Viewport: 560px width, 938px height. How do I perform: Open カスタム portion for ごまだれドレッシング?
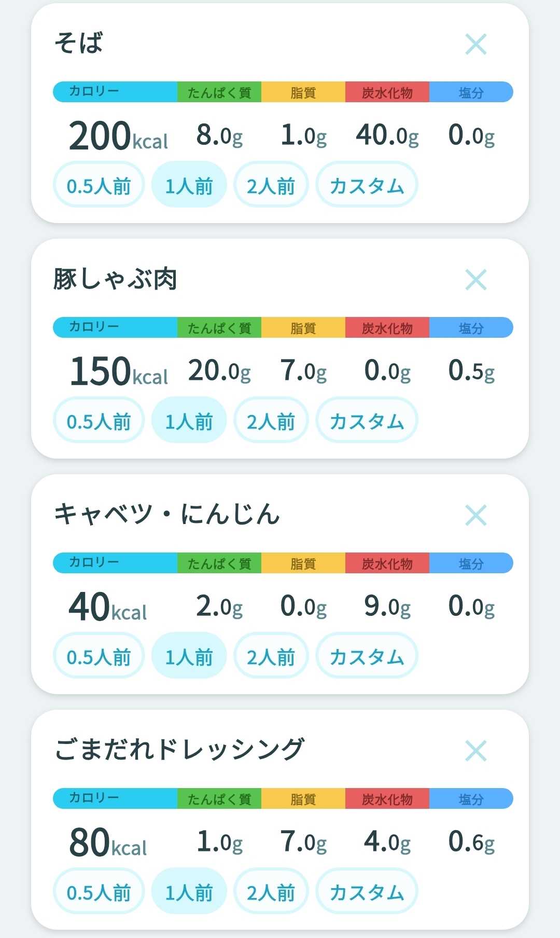(367, 891)
